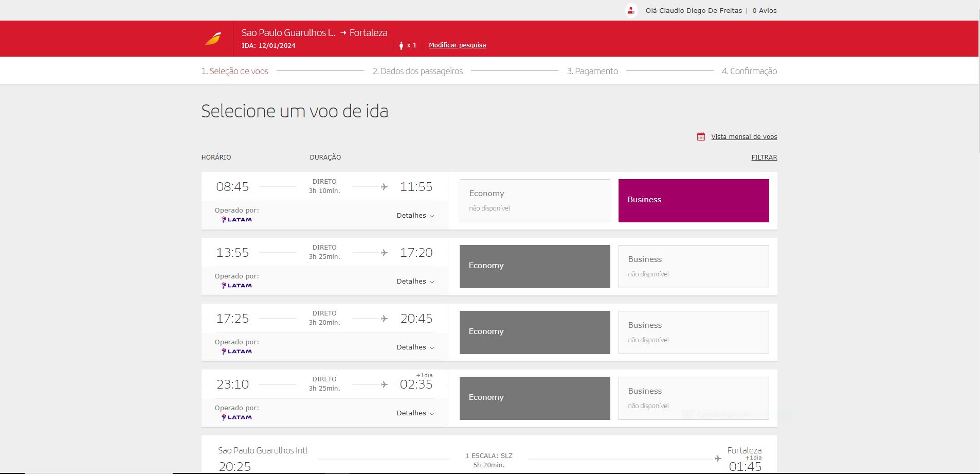
Task: Expand Detalhes for the 17:25 flight
Action: [414, 347]
